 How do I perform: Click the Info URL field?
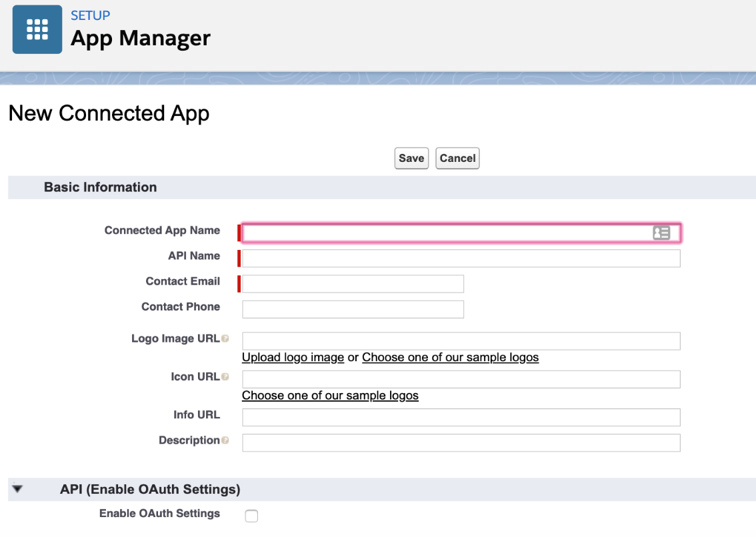coord(460,416)
